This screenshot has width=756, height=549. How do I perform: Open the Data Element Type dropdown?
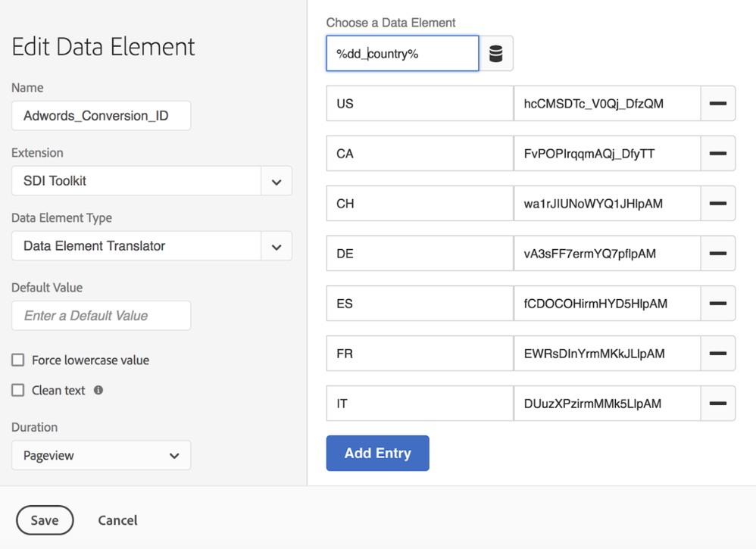click(x=276, y=247)
